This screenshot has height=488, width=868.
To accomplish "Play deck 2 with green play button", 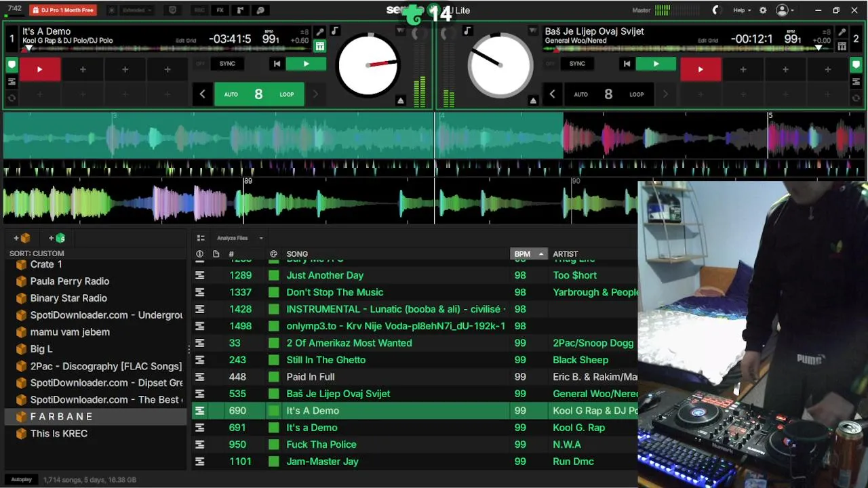I will click(656, 64).
